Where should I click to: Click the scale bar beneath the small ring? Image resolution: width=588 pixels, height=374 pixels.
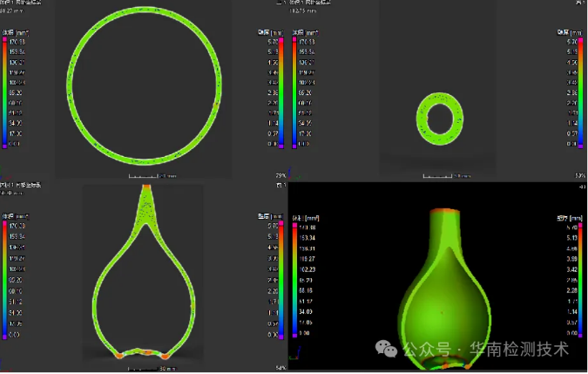[438, 176]
